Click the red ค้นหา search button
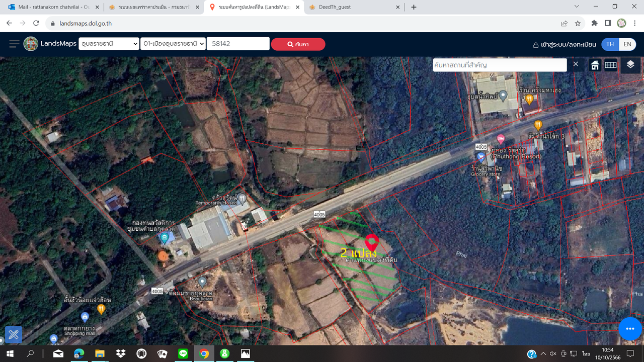644x362 pixels. pos(298,44)
